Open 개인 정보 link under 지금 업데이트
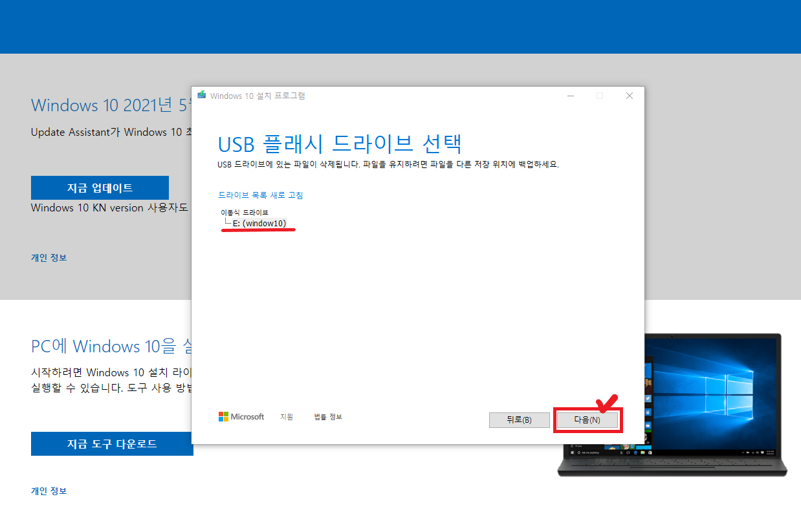The height and width of the screenshot is (532, 801). [49, 257]
